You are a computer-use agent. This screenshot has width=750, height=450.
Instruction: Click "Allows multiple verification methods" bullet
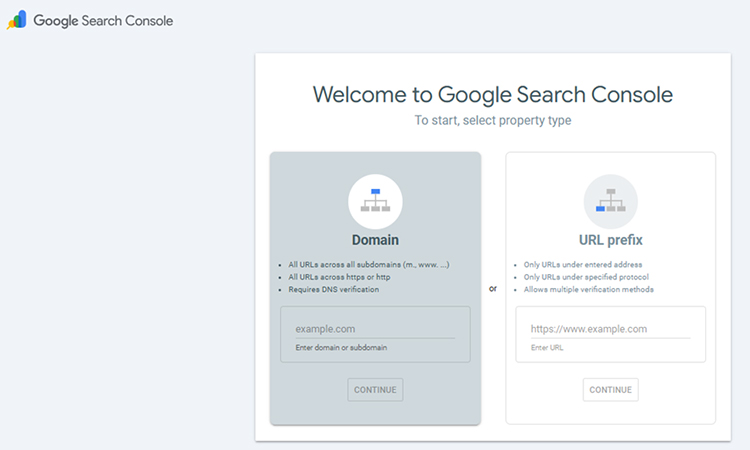[x=588, y=289]
